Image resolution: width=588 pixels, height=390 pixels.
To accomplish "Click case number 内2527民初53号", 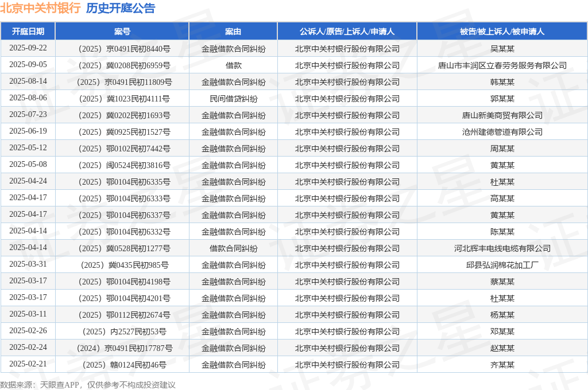I will pyautogui.click(x=124, y=331).
